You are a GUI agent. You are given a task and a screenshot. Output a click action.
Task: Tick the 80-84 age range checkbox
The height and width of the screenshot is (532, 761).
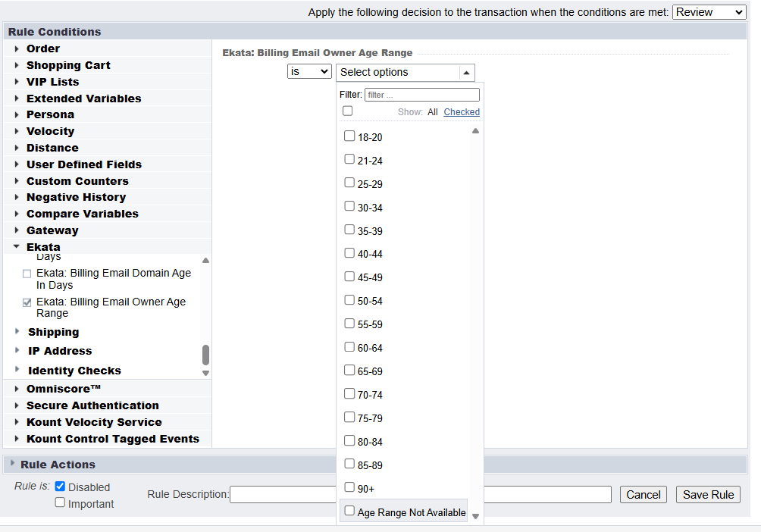[349, 440]
